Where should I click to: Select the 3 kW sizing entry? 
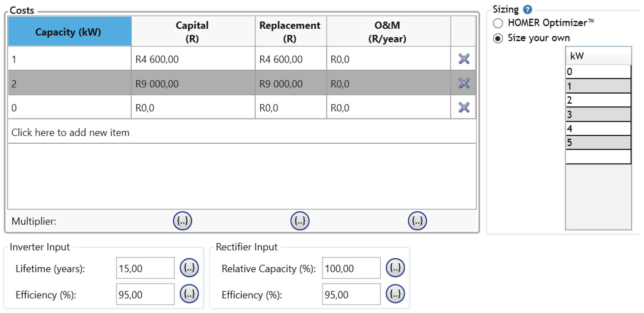(598, 114)
